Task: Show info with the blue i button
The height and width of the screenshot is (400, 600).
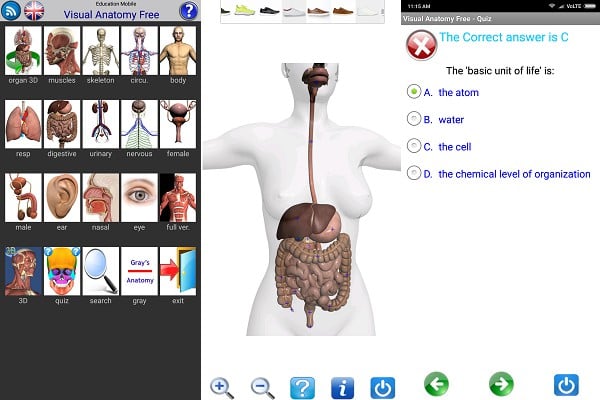Action: 342,388
